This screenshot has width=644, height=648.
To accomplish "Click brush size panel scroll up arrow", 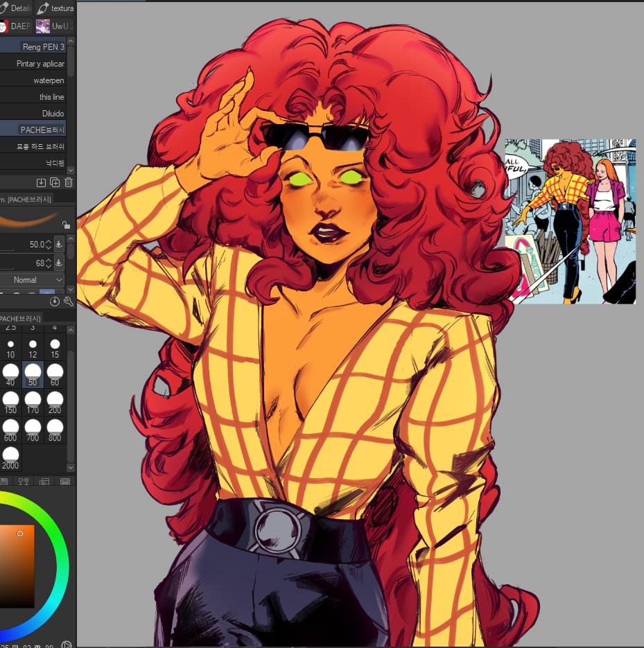I will (x=71, y=330).
